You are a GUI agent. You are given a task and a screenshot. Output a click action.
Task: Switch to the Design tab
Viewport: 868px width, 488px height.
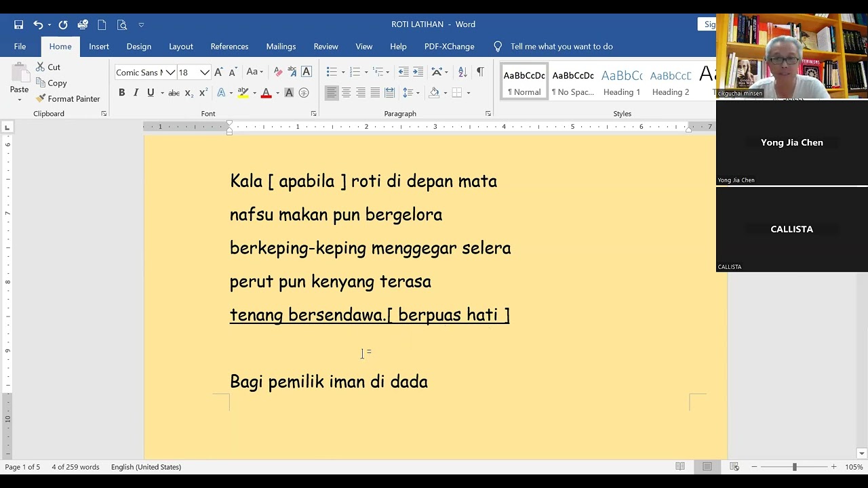pos(139,46)
